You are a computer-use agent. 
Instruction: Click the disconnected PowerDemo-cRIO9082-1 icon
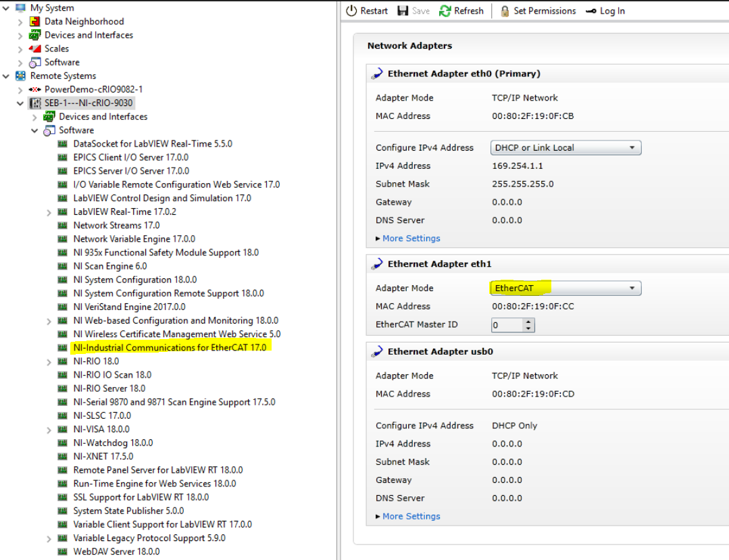point(35,89)
